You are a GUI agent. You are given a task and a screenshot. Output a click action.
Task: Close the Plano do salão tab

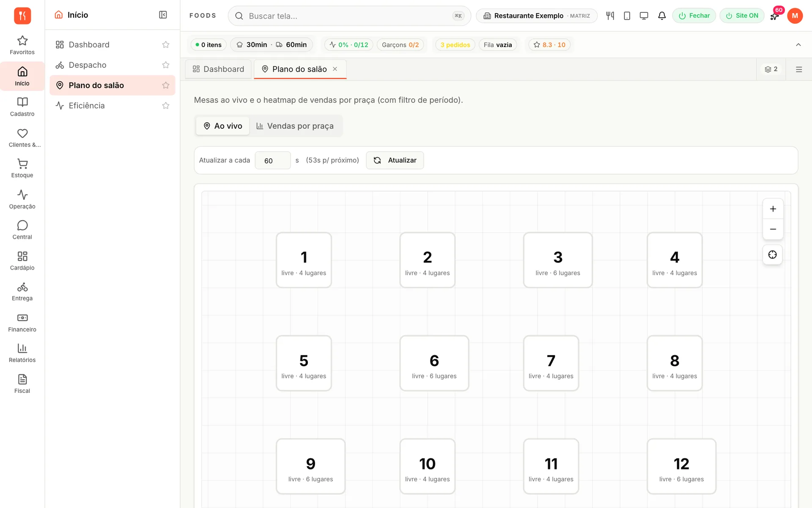click(x=335, y=69)
